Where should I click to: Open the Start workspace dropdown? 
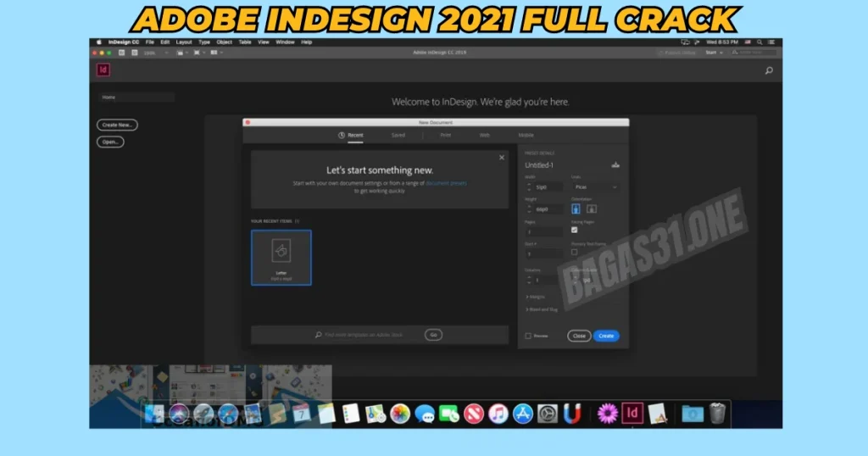point(714,53)
